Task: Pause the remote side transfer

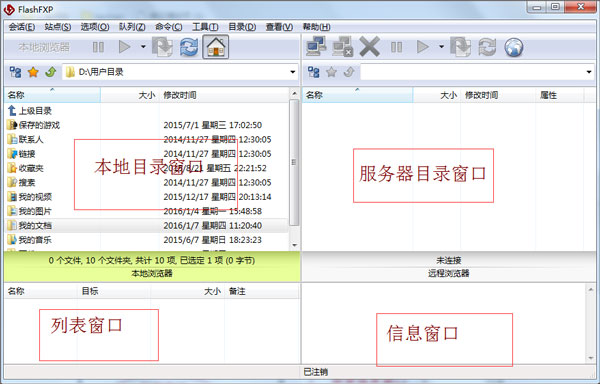Action: click(397, 47)
